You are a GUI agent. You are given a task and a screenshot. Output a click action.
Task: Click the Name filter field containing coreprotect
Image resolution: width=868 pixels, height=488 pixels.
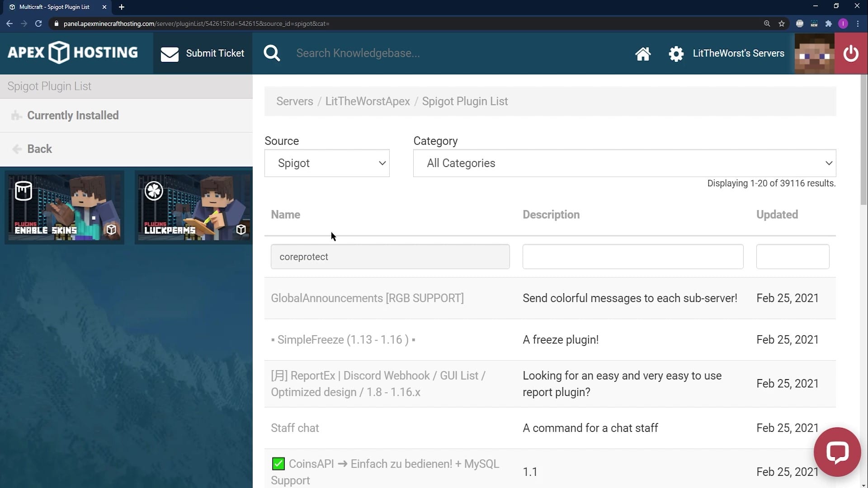[390, 257]
